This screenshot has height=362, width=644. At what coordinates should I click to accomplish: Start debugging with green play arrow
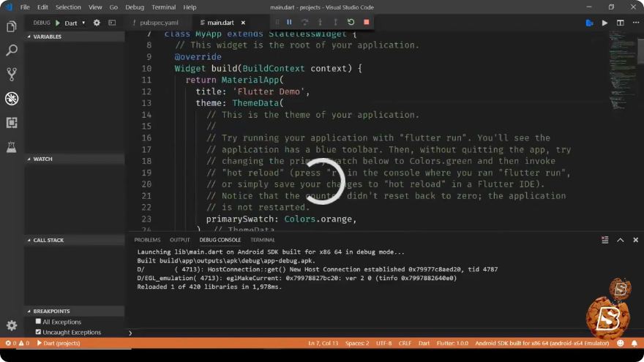[58, 23]
